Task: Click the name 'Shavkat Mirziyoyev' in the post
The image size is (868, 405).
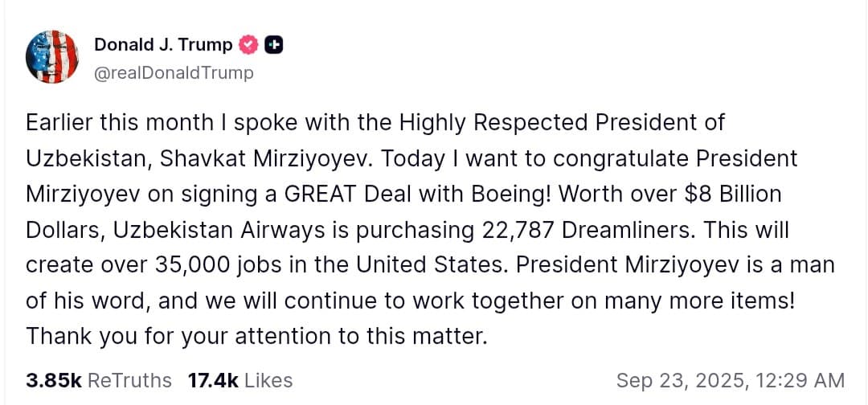Action: pos(267,158)
